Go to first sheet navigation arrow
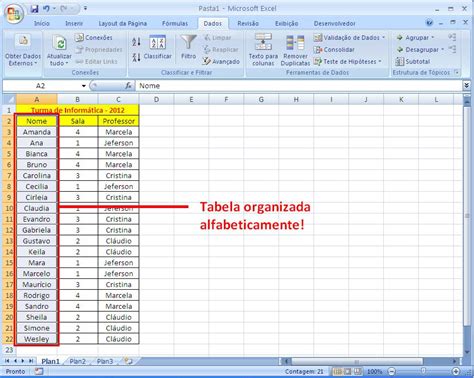Viewport: 474px width, 378px height. tap(7, 361)
